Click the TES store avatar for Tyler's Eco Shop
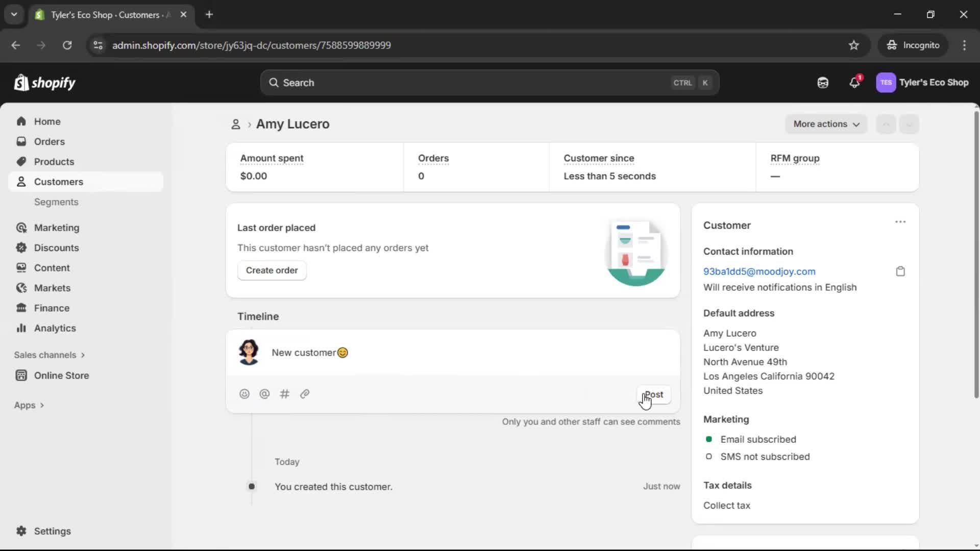Viewport: 980px width, 551px height. click(x=886, y=82)
